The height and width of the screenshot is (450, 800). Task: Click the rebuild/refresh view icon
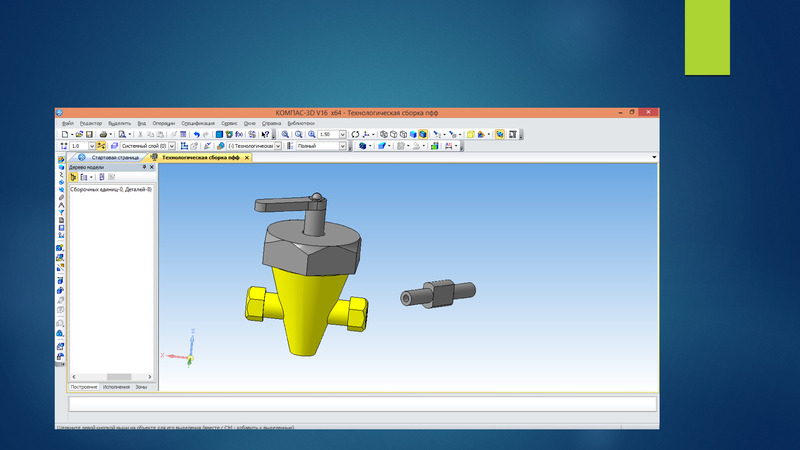pos(355,134)
